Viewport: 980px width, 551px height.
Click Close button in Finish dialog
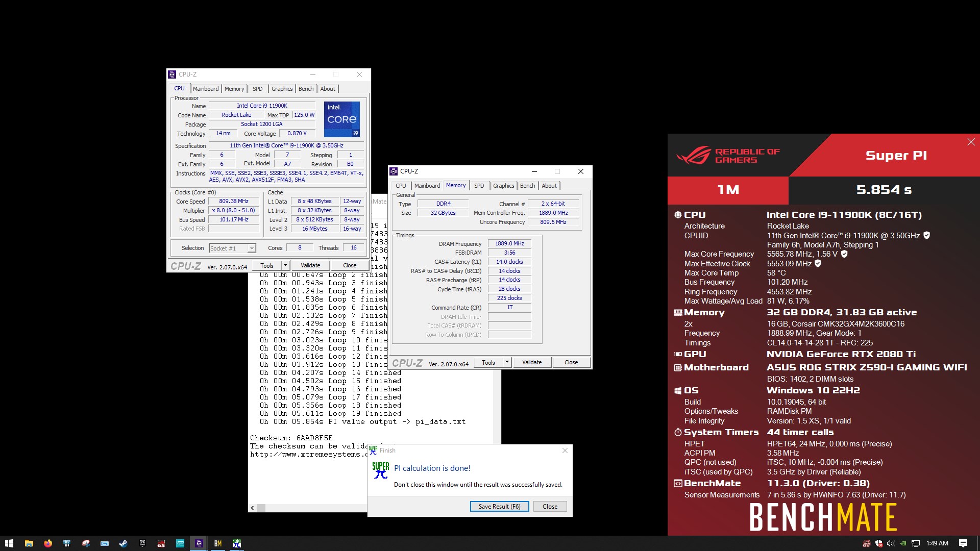(550, 506)
